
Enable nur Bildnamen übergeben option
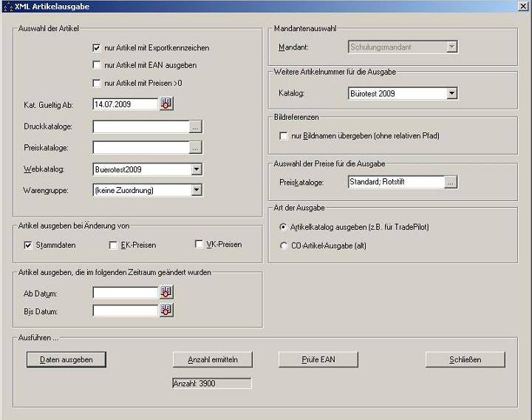(x=283, y=136)
